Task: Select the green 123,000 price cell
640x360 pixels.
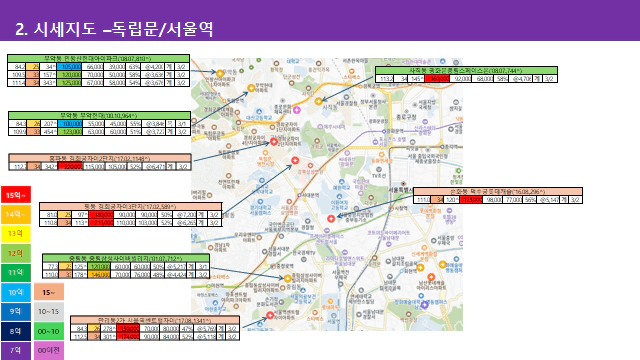Action: [x=70, y=131]
